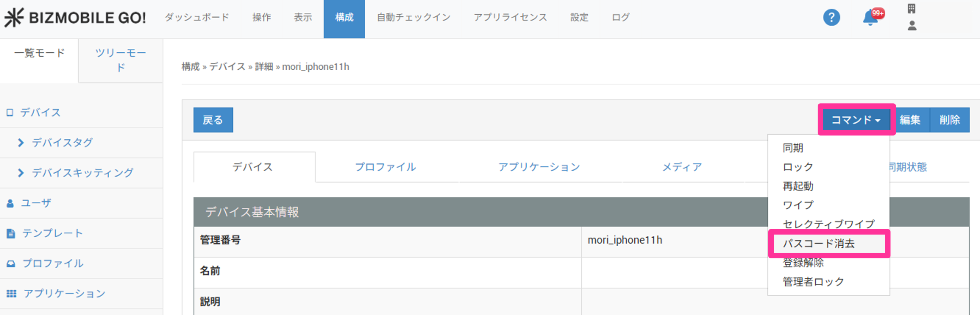This screenshot has height=315, width=980.
Task: Expand the デバイスタグ chevron
Action: pyautogui.click(x=21, y=143)
